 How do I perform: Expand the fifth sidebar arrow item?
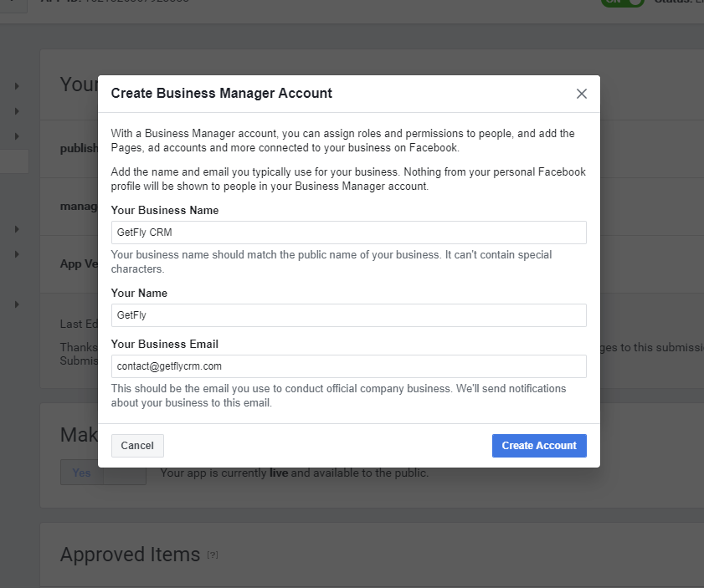17,254
